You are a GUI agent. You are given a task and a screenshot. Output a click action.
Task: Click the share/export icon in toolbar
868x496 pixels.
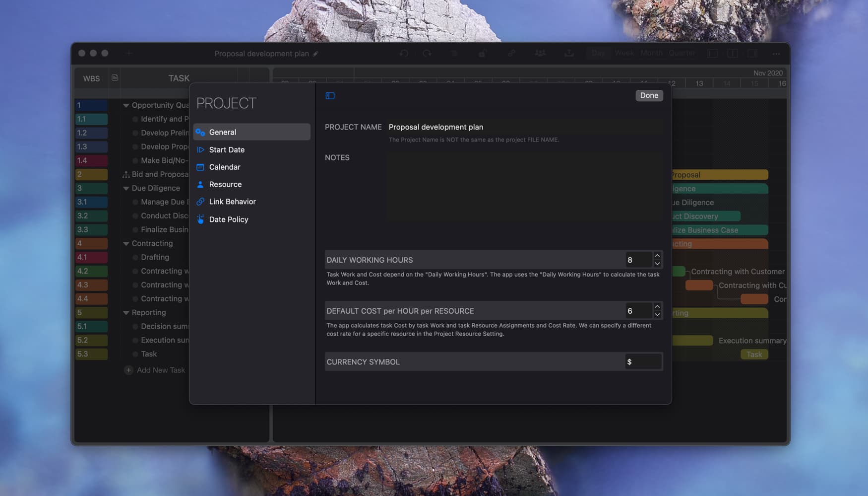569,53
